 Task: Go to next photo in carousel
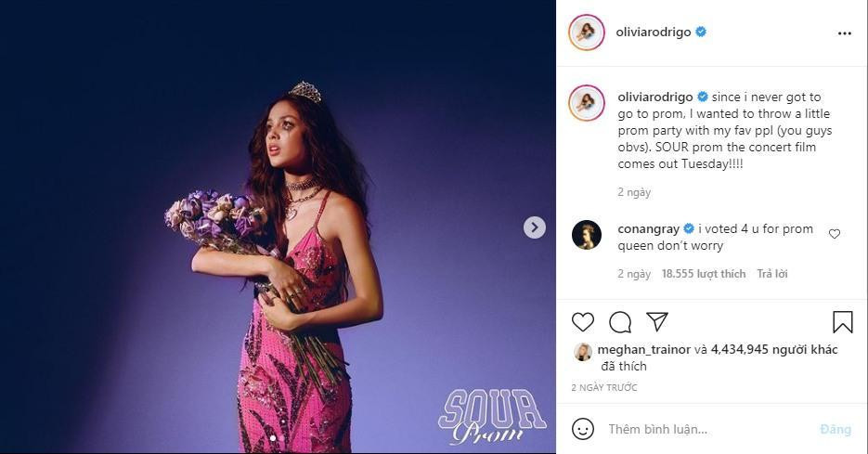(x=534, y=227)
